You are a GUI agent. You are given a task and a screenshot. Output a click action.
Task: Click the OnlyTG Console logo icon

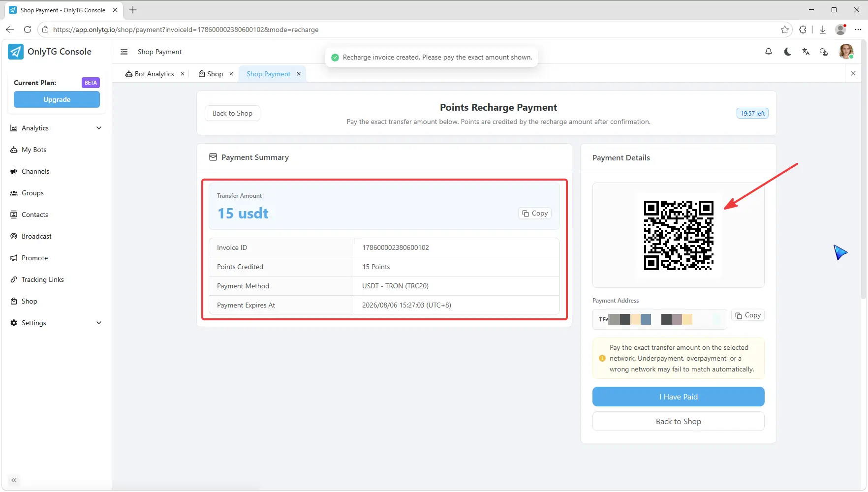click(16, 52)
